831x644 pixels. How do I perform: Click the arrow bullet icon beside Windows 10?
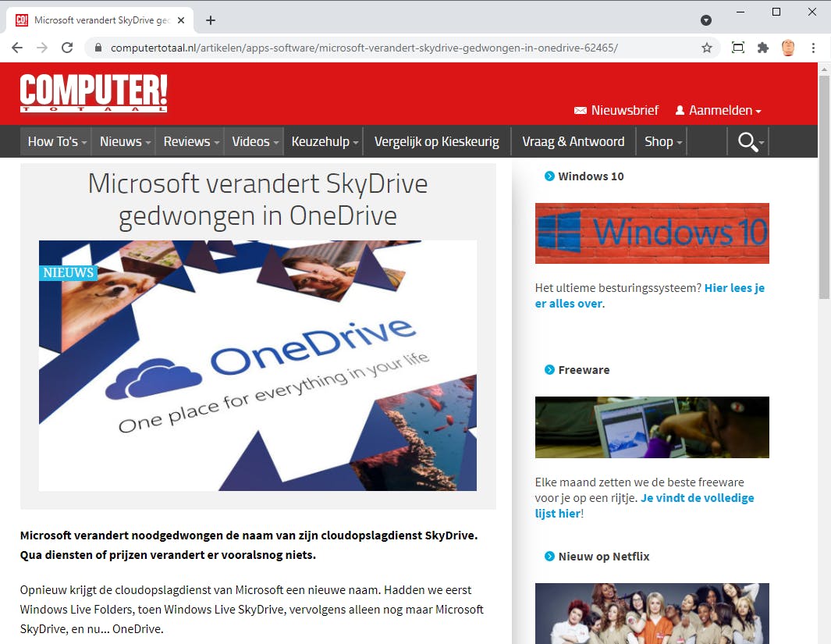tap(549, 176)
